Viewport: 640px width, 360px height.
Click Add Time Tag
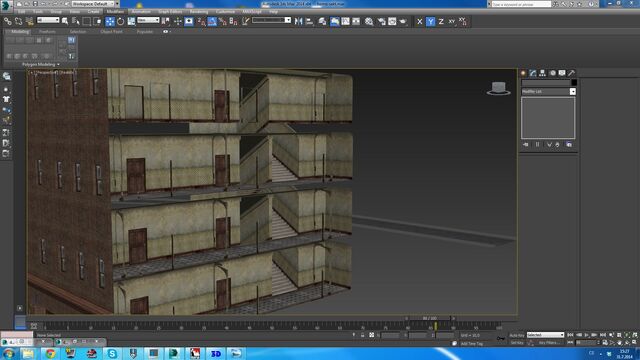pyautogui.click(x=471, y=344)
